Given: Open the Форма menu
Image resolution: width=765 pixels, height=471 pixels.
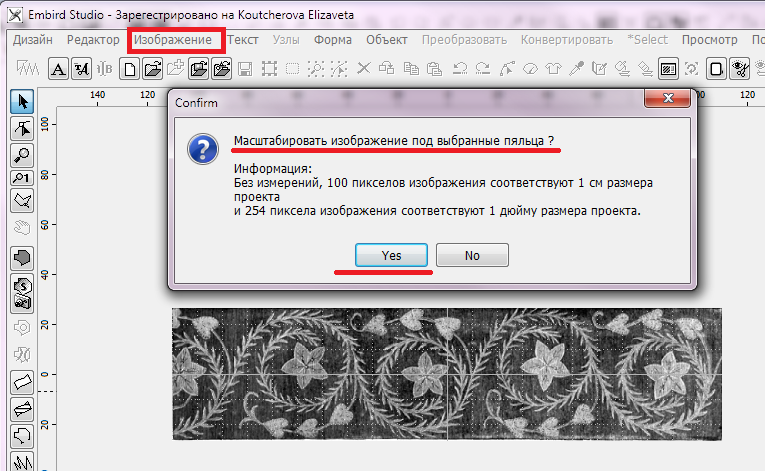Looking at the screenshot, I should 332,40.
